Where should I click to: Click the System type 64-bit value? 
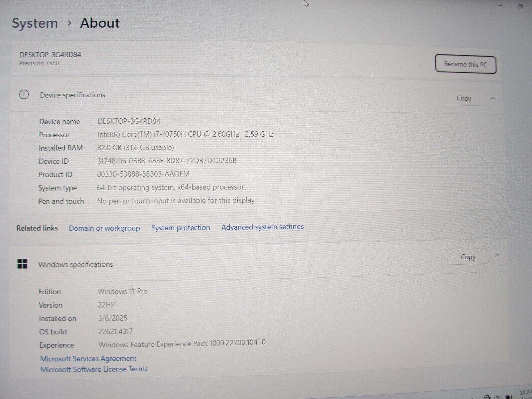coord(170,187)
